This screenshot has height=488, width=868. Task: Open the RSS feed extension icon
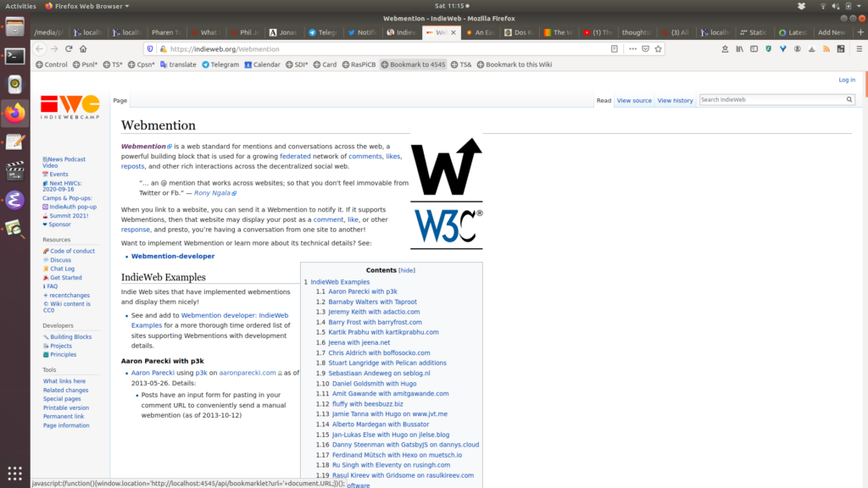(x=826, y=48)
